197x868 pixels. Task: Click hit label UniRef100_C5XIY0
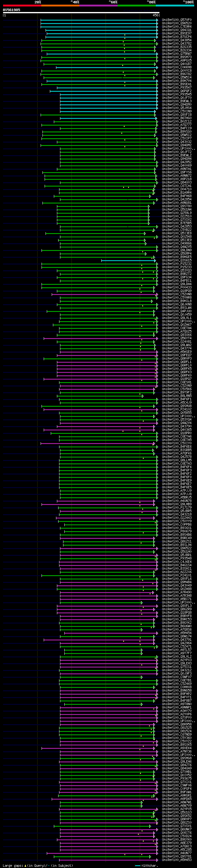pos(177,443)
